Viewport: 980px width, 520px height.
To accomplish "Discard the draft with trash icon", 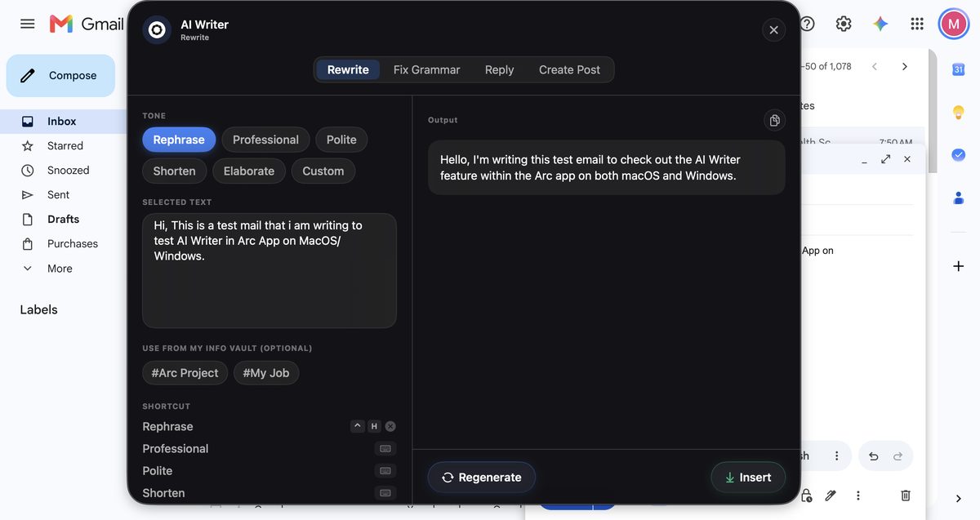I will pos(906,496).
